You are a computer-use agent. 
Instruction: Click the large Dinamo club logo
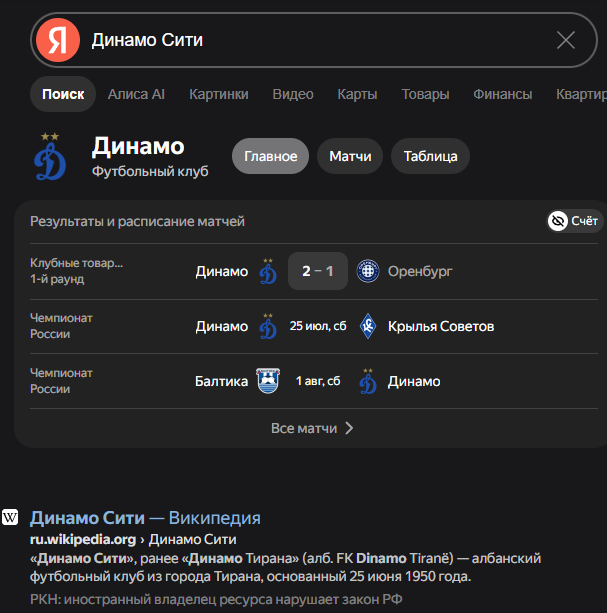[50, 156]
